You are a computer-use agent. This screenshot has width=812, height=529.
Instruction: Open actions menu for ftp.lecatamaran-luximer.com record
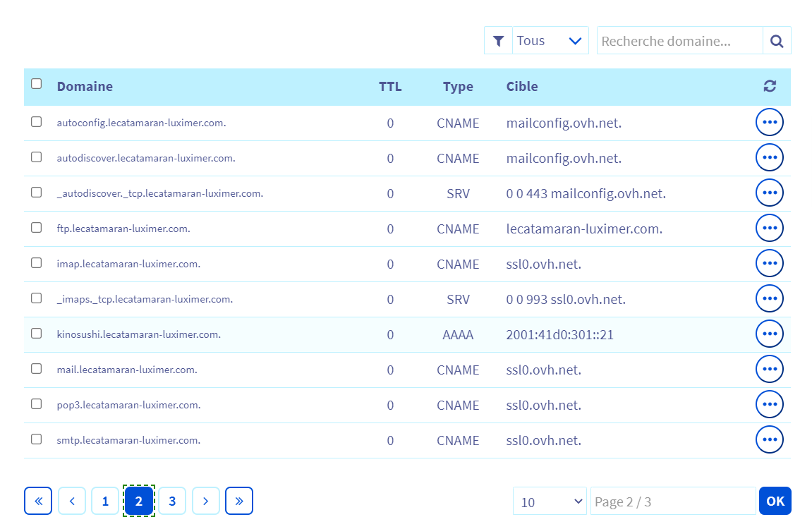click(x=769, y=228)
